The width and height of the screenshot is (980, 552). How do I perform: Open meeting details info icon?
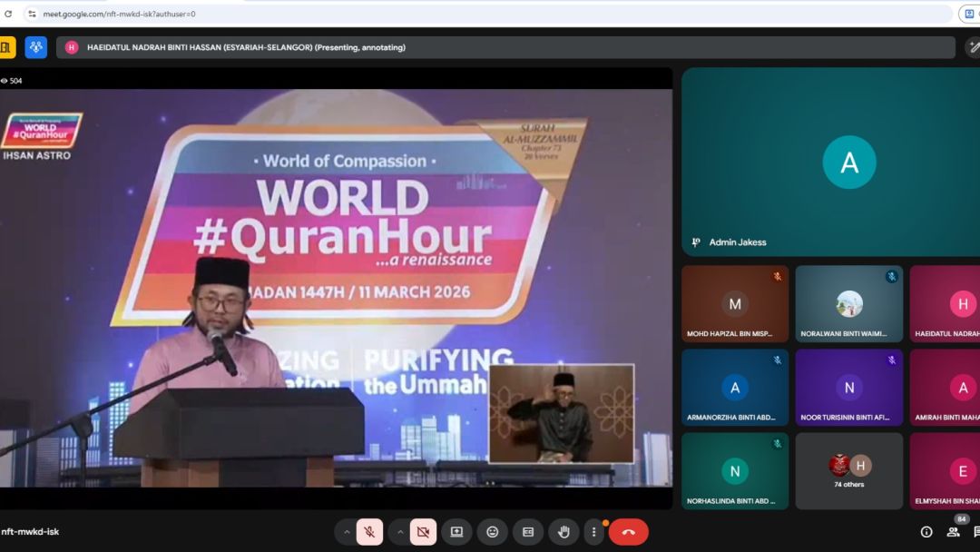point(926,532)
